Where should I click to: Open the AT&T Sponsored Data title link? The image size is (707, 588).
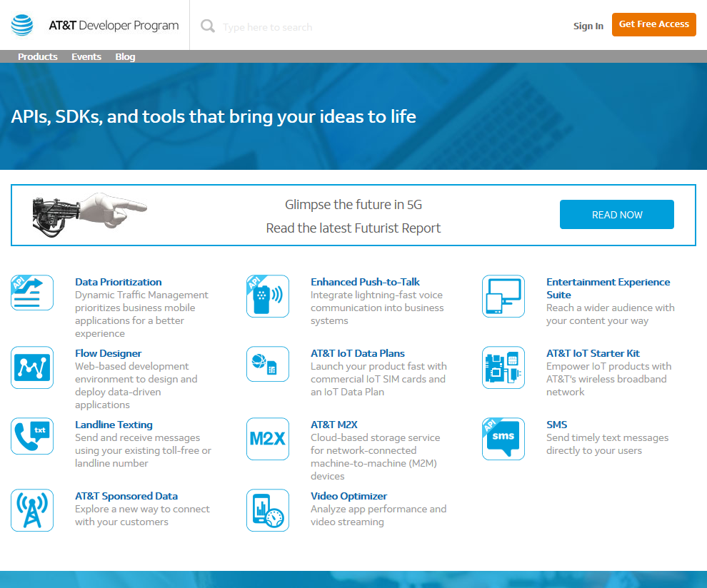[126, 496]
